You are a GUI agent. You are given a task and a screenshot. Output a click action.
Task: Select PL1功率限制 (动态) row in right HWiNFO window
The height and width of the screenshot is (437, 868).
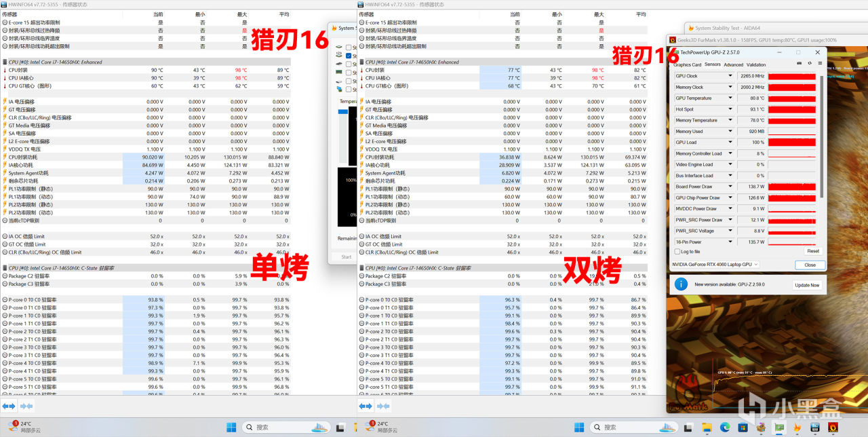(x=502, y=197)
